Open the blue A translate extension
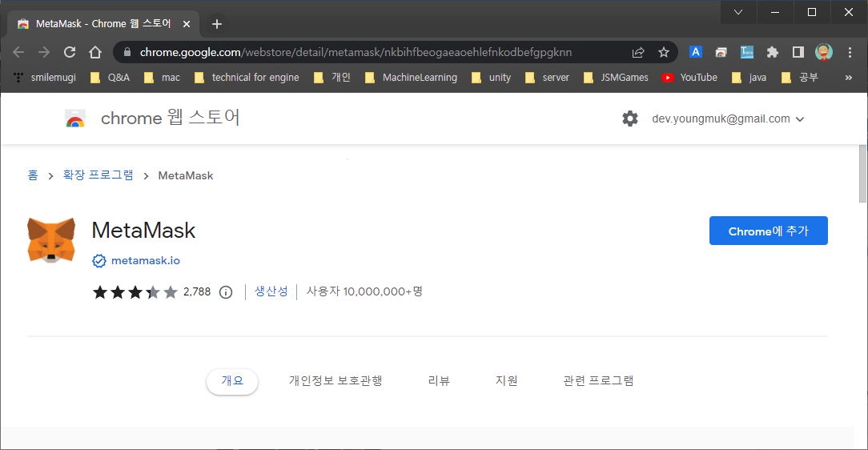The height and width of the screenshot is (450, 868). click(x=696, y=52)
